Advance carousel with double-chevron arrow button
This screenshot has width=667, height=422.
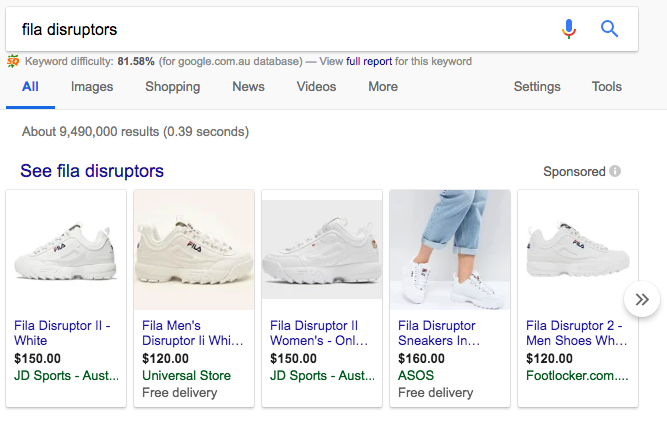click(x=642, y=299)
